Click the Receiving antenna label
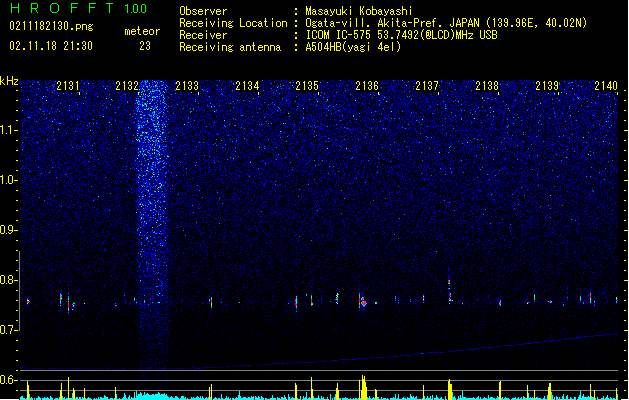The width and height of the screenshot is (629, 400). point(230,47)
